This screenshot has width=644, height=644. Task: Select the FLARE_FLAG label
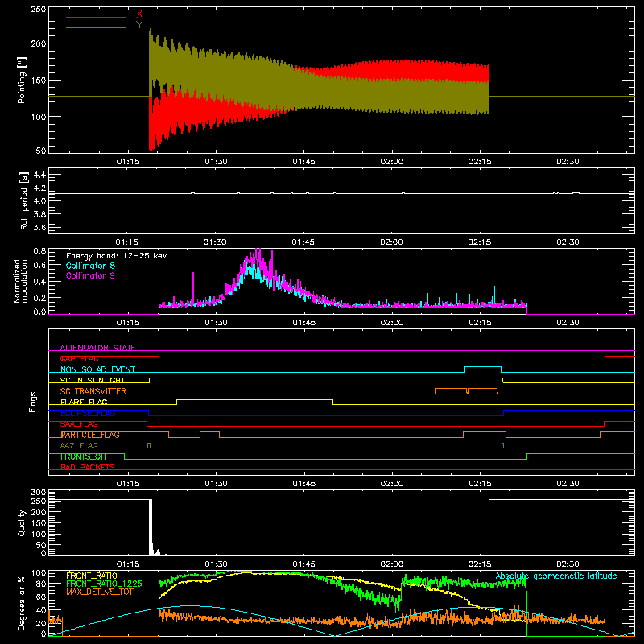(x=84, y=402)
